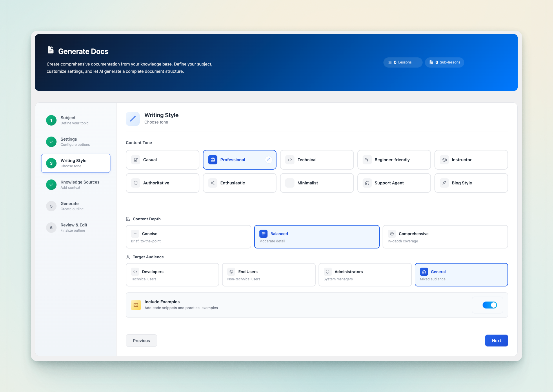Image resolution: width=553 pixels, height=392 pixels.
Task: Click the edit pencil on the Professional tone card
Action: [268, 159]
